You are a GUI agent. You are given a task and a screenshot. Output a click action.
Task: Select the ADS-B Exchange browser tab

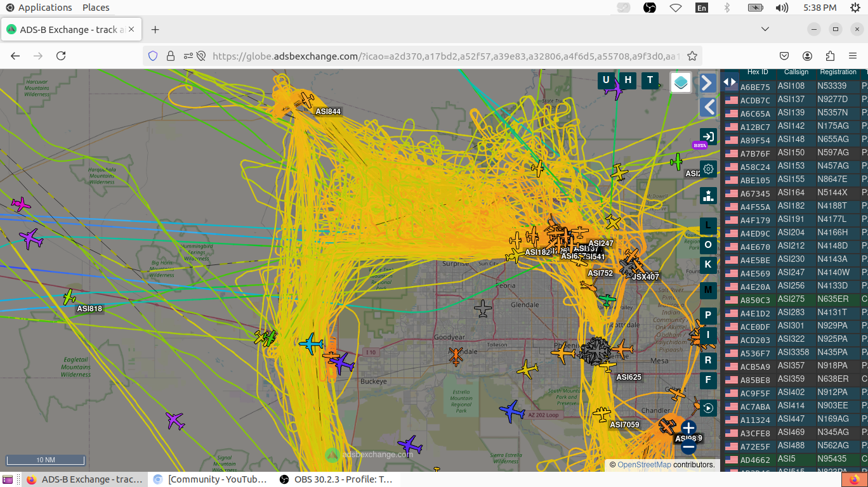point(72,30)
